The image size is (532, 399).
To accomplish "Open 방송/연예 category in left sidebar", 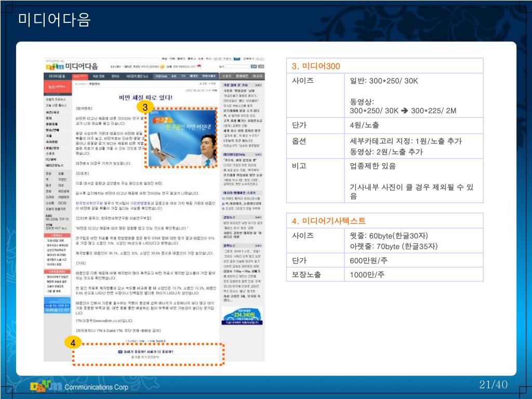I will (x=52, y=130).
